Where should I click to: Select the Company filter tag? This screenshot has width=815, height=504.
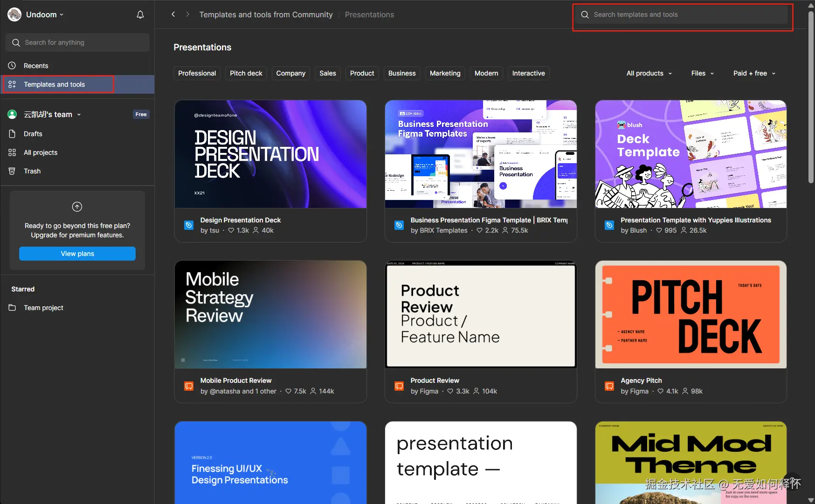click(290, 73)
